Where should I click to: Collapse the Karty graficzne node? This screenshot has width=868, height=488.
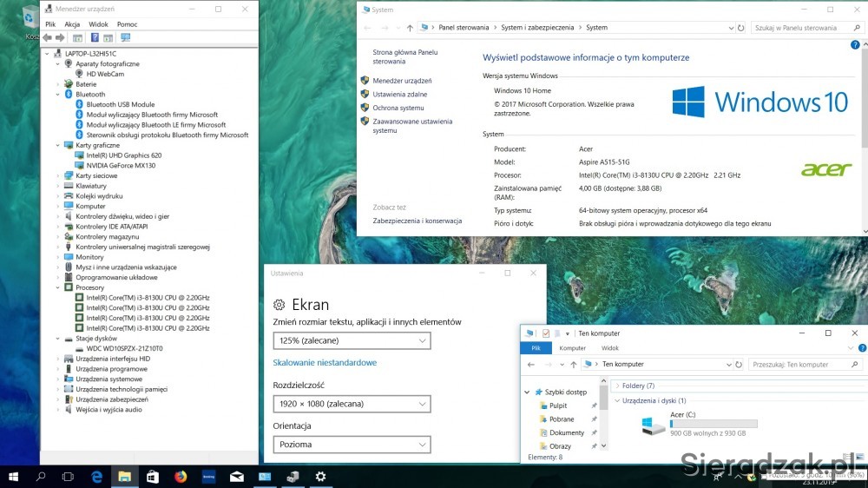pyautogui.click(x=58, y=145)
